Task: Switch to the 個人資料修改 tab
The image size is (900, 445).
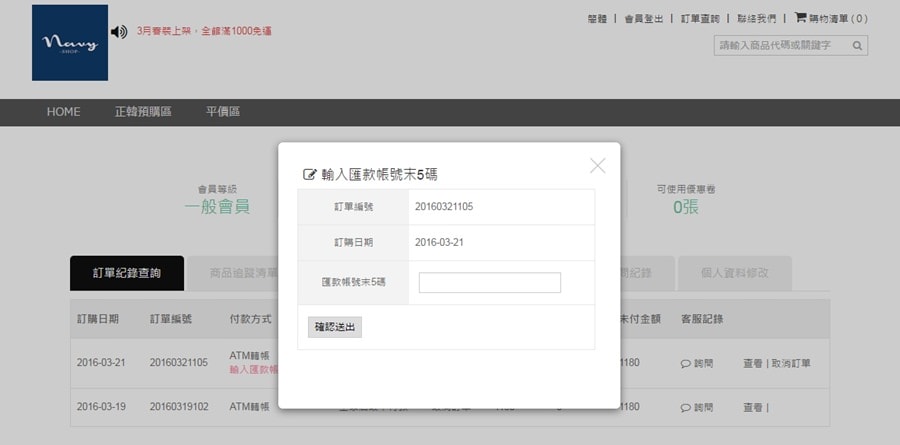Action: click(x=734, y=273)
